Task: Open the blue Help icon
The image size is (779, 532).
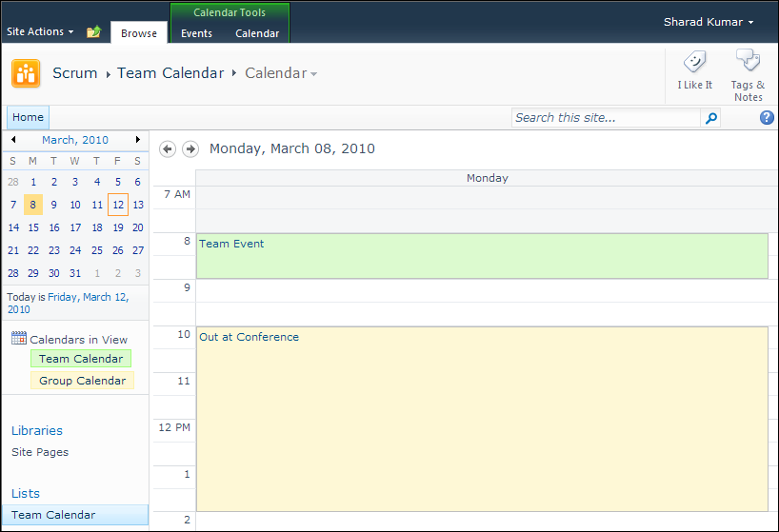Action: [x=767, y=118]
